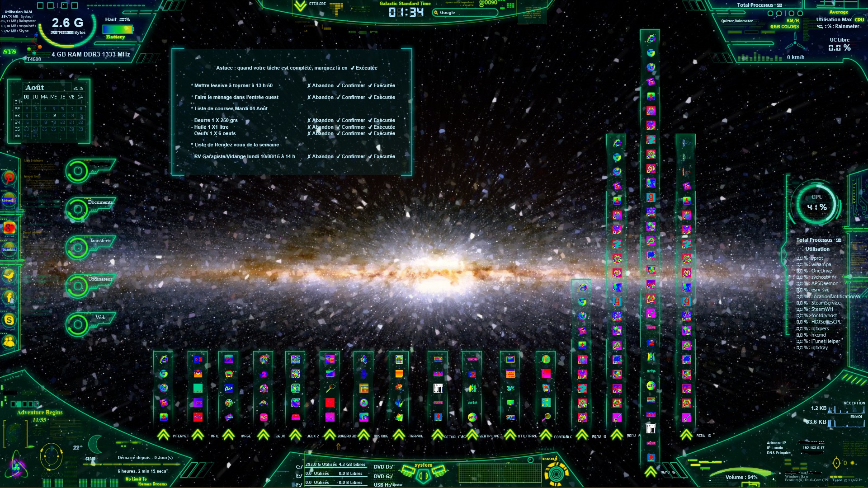Viewport: 868px width, 488px height.
Task: Mark the lessive task as Exécutée
Action: click(382, 85)
